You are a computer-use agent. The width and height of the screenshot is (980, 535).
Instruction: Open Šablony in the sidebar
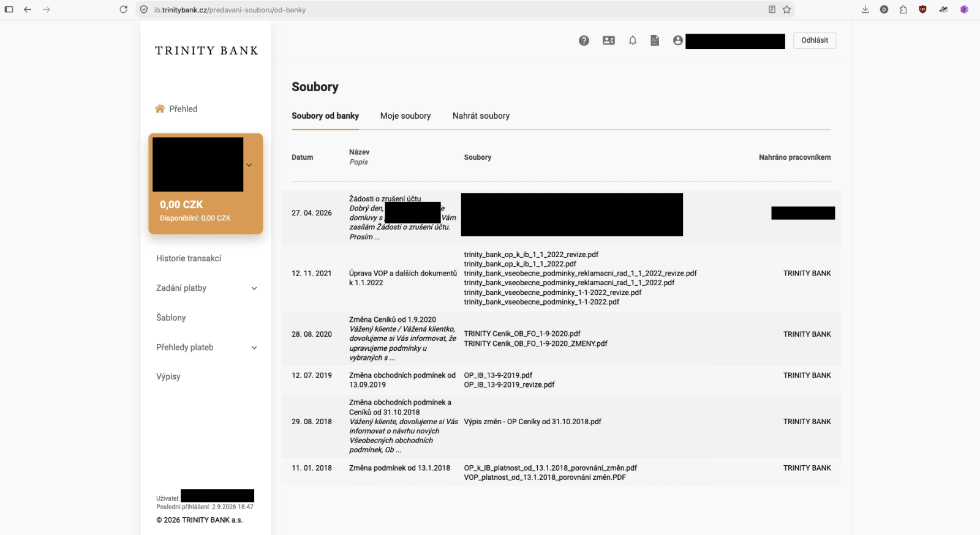coord(171,318)
